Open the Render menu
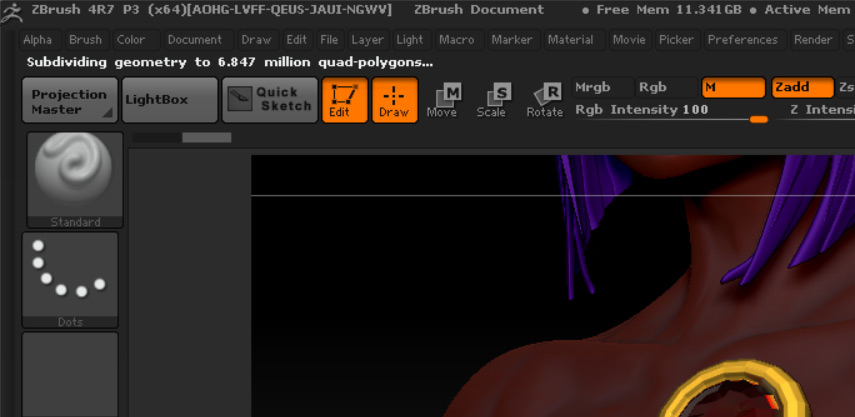Screen dimensions: 855x417 pos(813,40)
